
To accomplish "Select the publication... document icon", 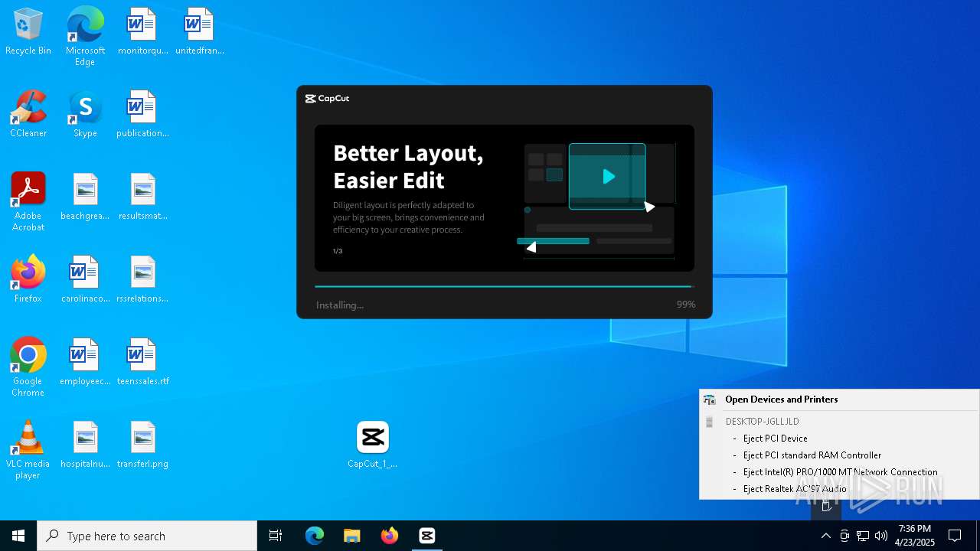I will click(x=142, y=115).
